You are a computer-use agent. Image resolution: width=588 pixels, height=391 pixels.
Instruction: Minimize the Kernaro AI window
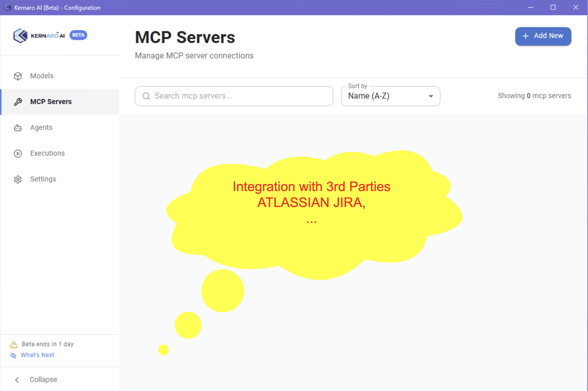530,7
